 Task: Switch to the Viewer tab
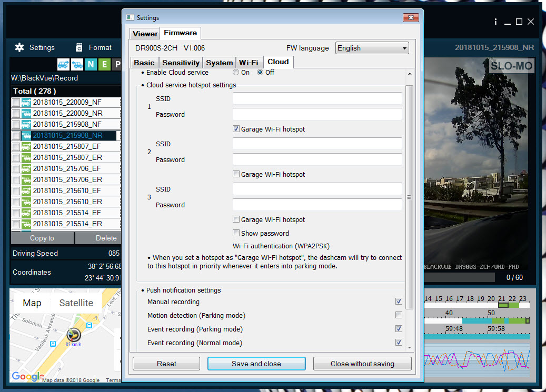point(145,34)
